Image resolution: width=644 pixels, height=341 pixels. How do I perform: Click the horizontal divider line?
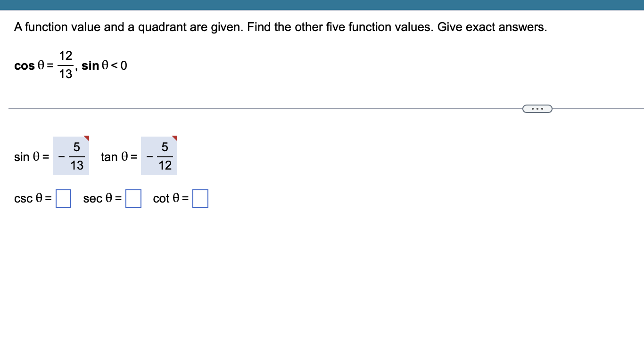pos(236,109)
